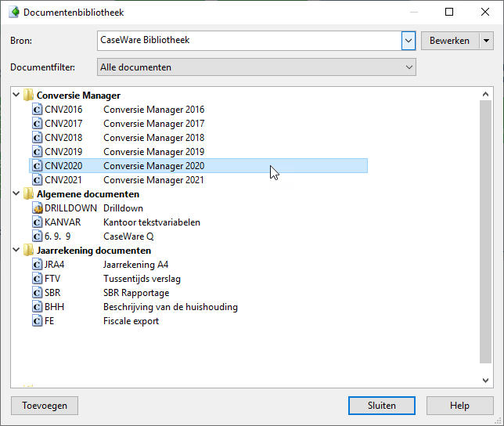Click the CNV2020 document icon
The width and height of the screenshot is (504, 426).
click(x=38, y=166)
